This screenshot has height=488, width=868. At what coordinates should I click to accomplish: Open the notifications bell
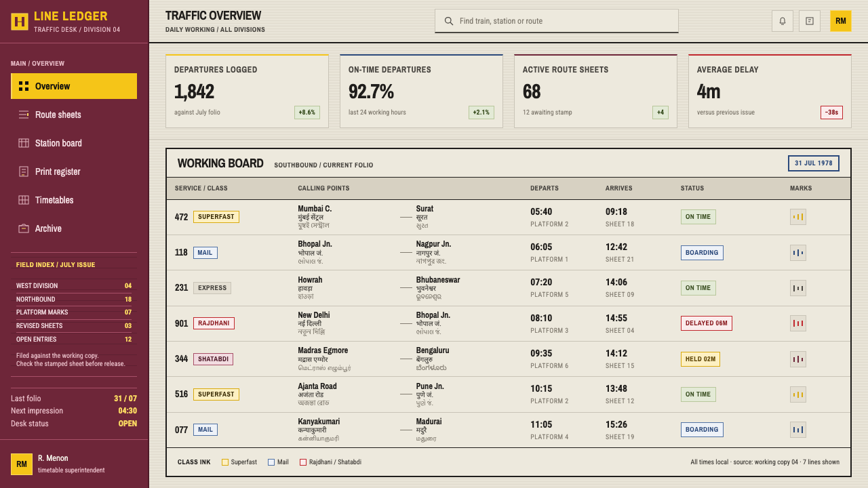783,21
